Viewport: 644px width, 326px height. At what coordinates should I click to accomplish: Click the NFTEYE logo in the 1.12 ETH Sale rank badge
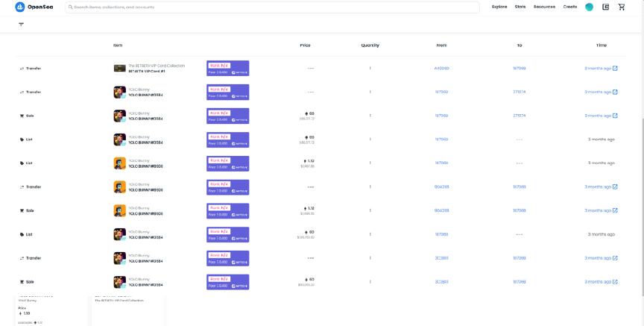coord(239,215)
